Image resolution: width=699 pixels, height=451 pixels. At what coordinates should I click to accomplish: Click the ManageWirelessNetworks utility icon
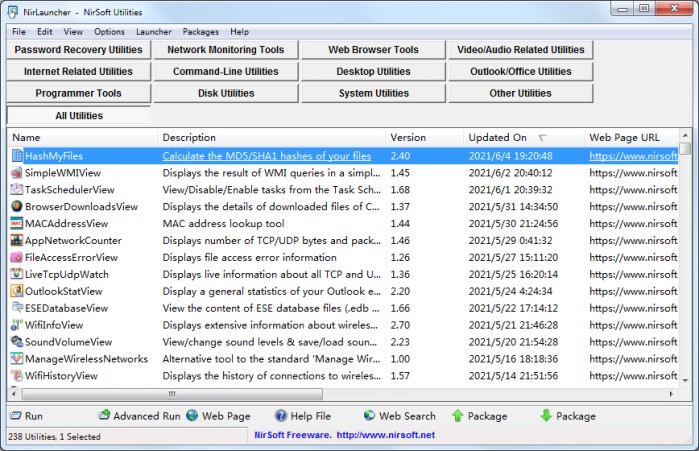pyautogui.click(x=17, y=359)
